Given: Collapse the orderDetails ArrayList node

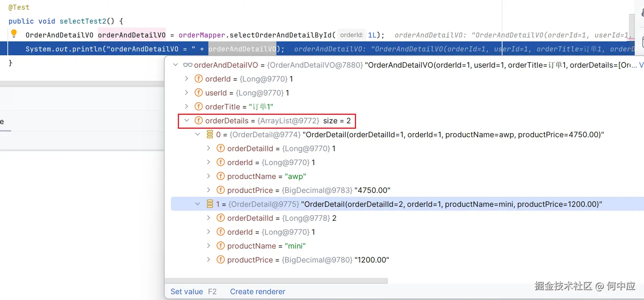Looking at the screenshot, I should [187, 121].
